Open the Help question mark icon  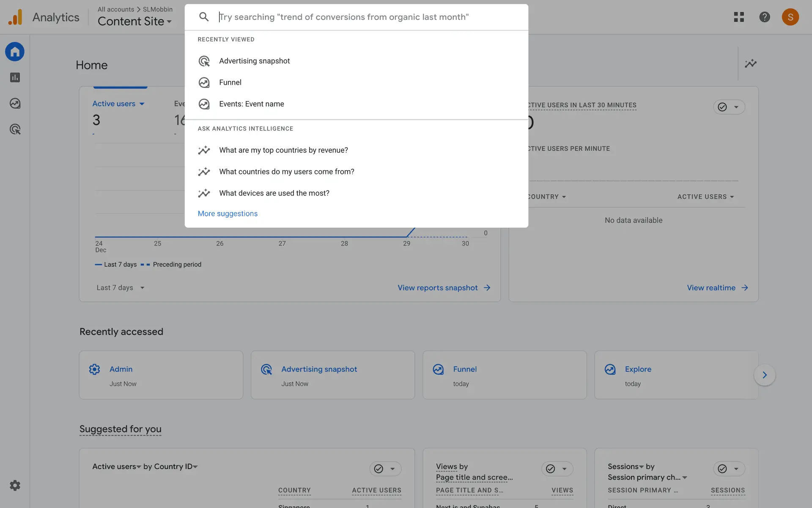coord(764,17)
